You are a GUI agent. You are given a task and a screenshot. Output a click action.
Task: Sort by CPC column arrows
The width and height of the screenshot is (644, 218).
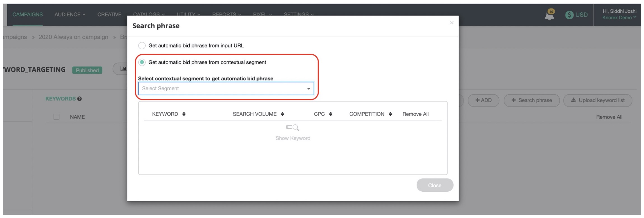point(331,114)
